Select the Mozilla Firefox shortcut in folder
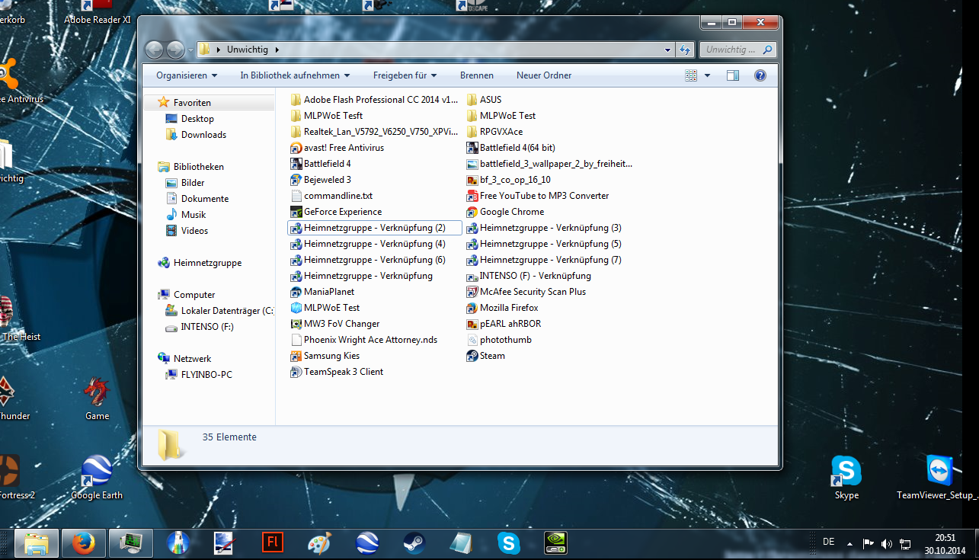The height and width of the screenshot is (560, 979). [x=503, y=308]
